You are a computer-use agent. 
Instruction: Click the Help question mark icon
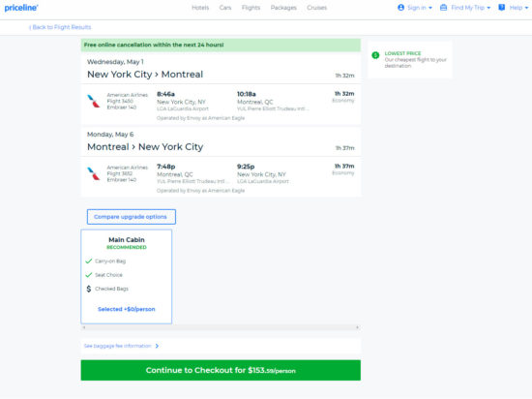(501, 8)
